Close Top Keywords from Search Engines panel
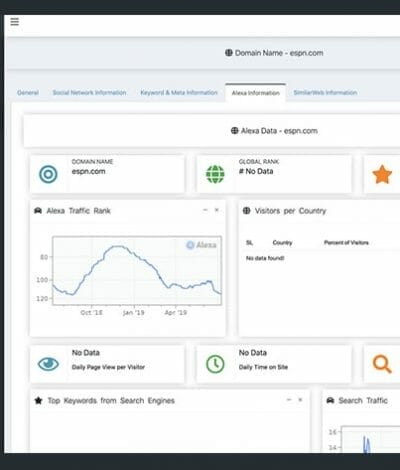 coord(300,400)
